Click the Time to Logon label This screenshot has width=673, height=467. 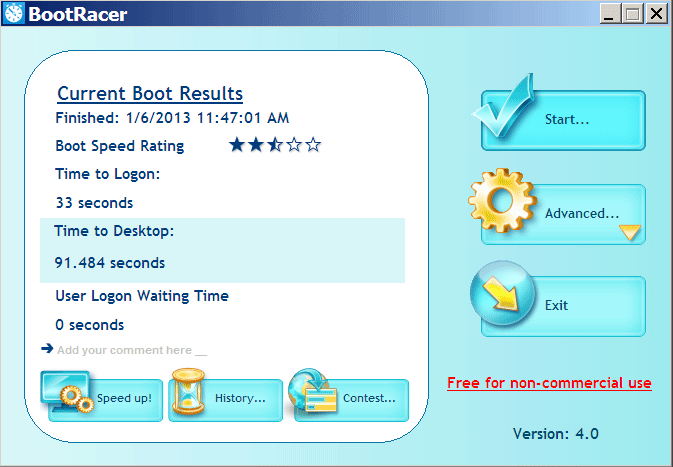point(108,174)
